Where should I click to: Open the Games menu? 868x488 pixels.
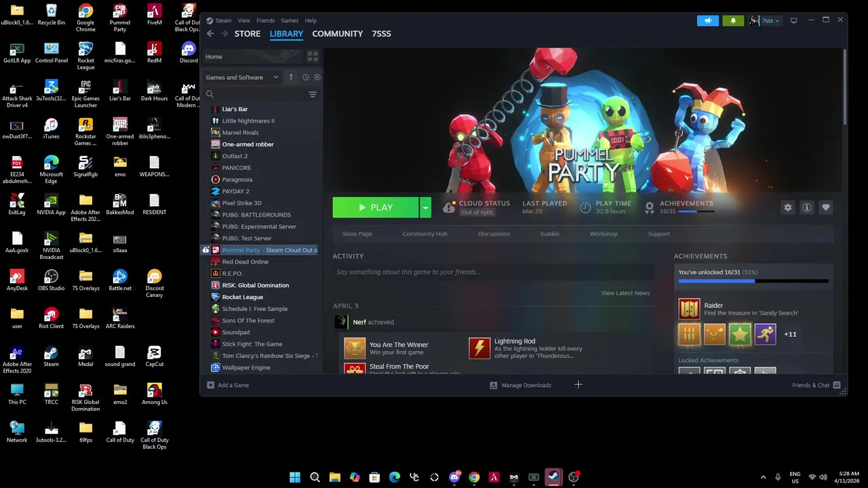click(290, 20)
